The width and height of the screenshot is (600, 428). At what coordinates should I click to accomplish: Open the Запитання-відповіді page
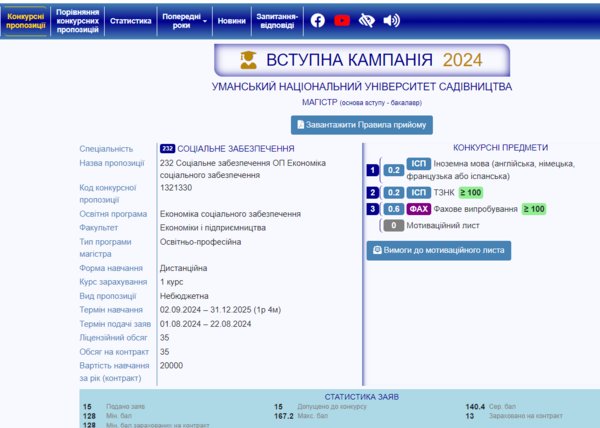tap(276, 20)
